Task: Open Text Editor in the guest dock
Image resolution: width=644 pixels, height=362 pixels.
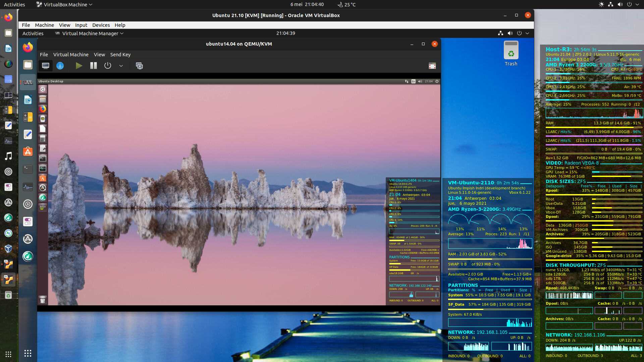Action: point(28,134)
